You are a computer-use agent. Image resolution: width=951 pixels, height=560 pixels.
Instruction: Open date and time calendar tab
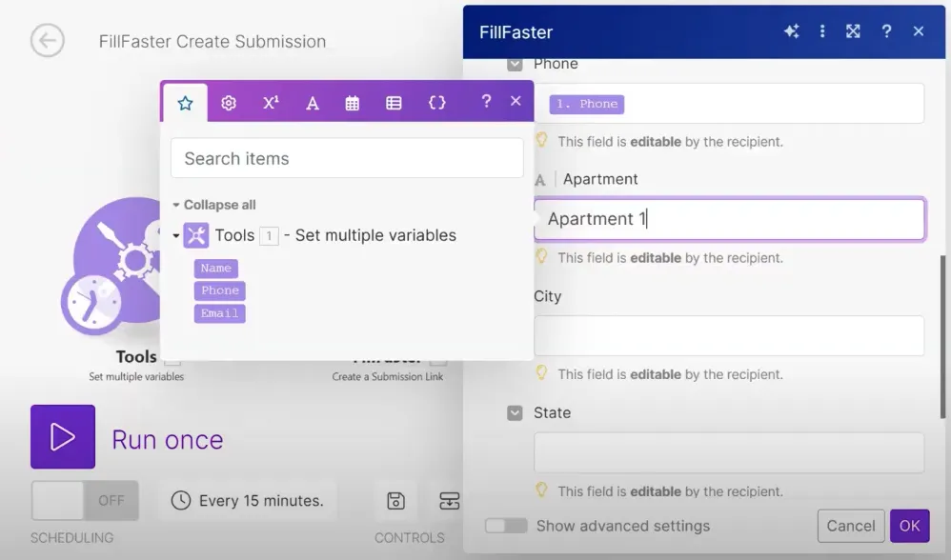click(352, 103)
